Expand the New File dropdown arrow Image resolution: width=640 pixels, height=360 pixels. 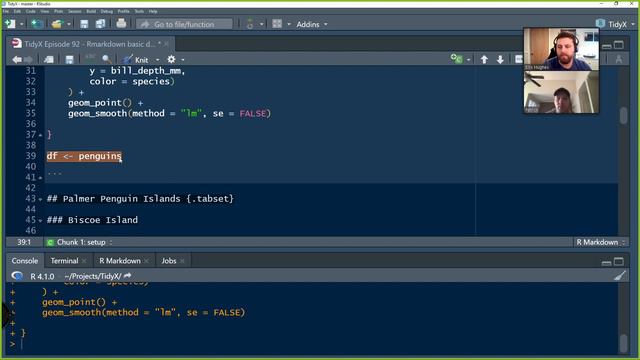(21, 24)
